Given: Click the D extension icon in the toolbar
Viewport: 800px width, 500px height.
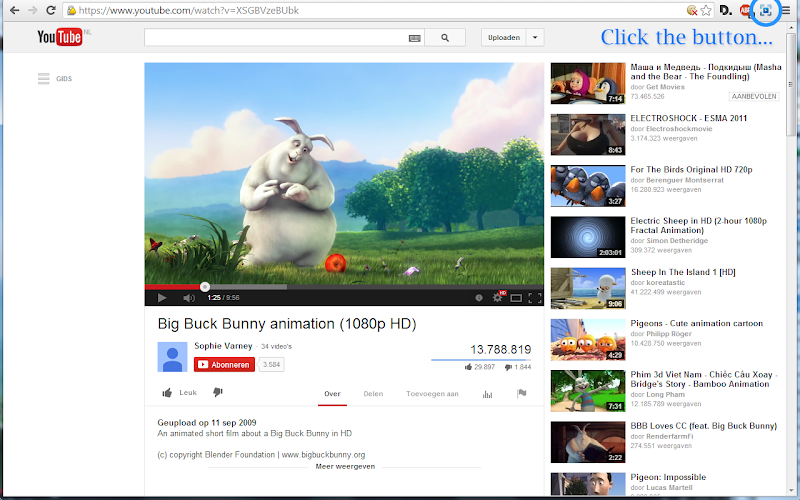Looking at the screenshot, I should [x=726, y=10].
